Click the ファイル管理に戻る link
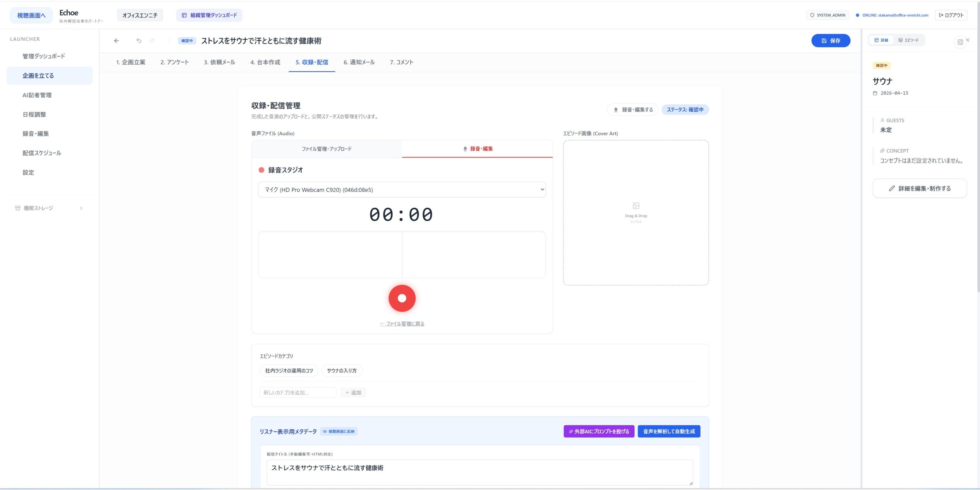 pos(402,324)
